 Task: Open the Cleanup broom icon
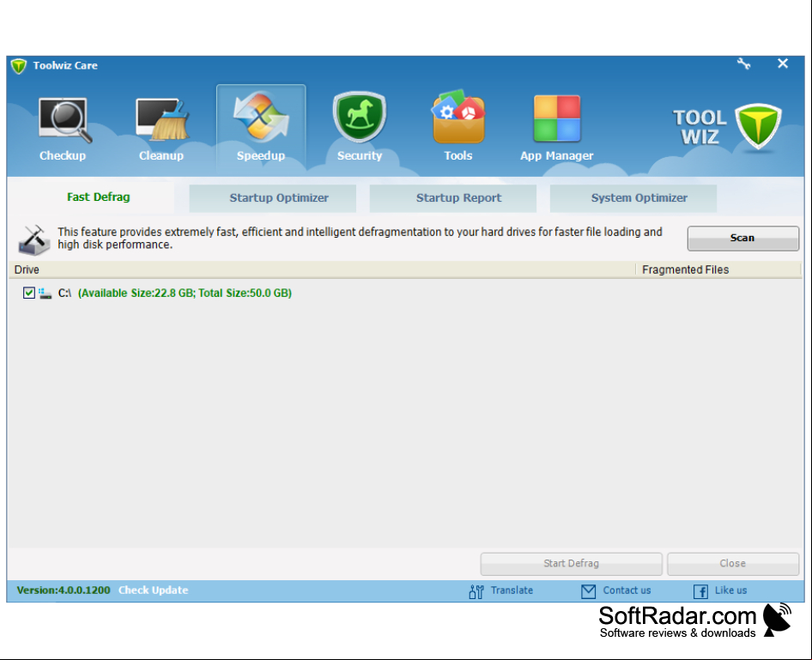(x=162, y=119)
